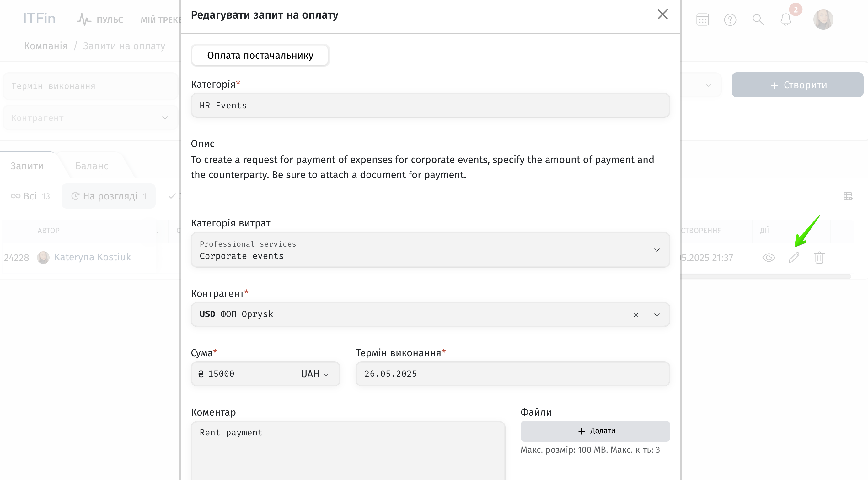Open the notifications bell
The width and height of the screenshot is (868, 480).
[x=785, y=19]
